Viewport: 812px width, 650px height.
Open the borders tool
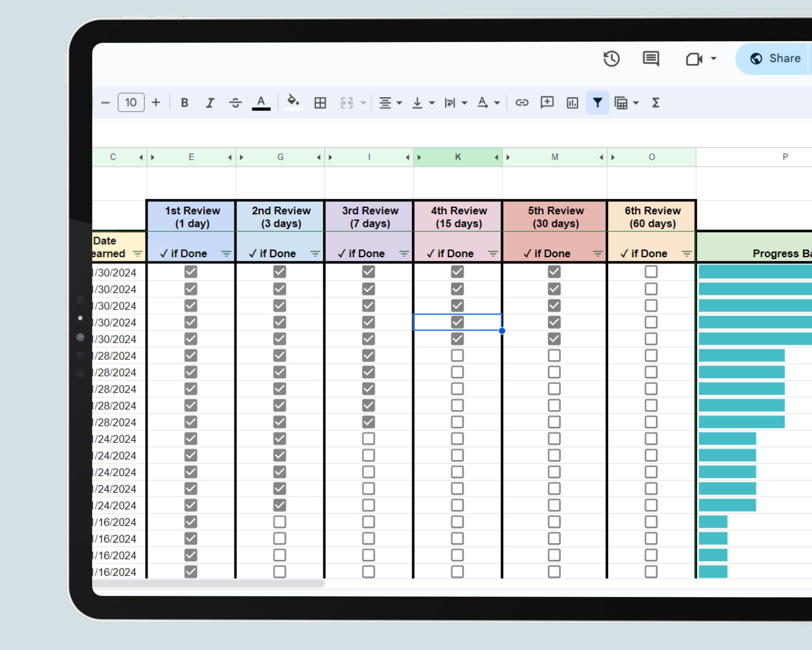[x=319, y=102]
